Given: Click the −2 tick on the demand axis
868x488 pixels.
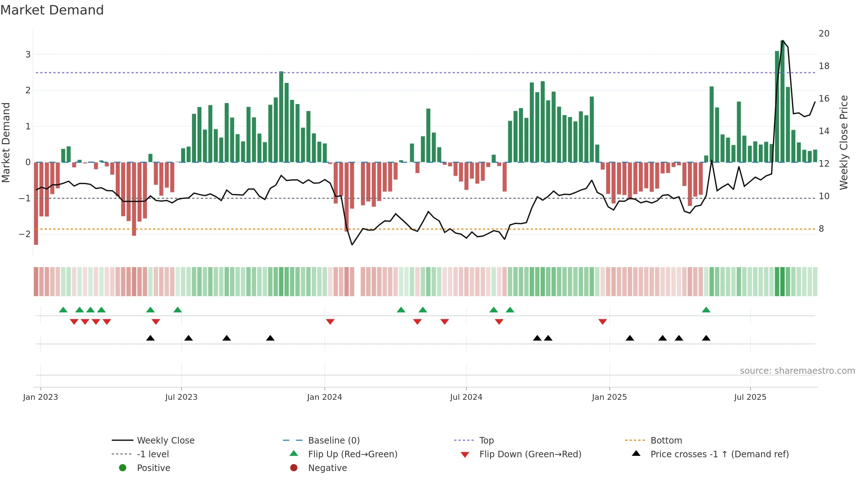Looking at the screenshot, I should 25,234.
